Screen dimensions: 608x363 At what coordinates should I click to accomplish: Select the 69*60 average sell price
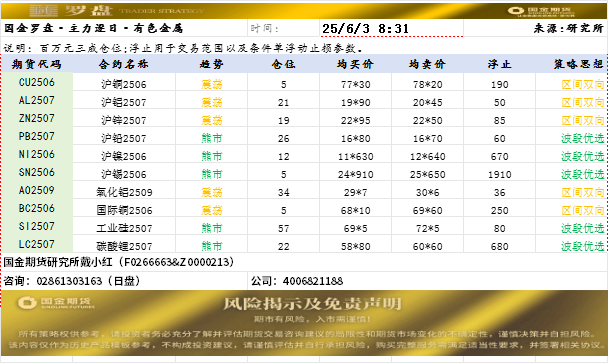(x=427, y=210)
